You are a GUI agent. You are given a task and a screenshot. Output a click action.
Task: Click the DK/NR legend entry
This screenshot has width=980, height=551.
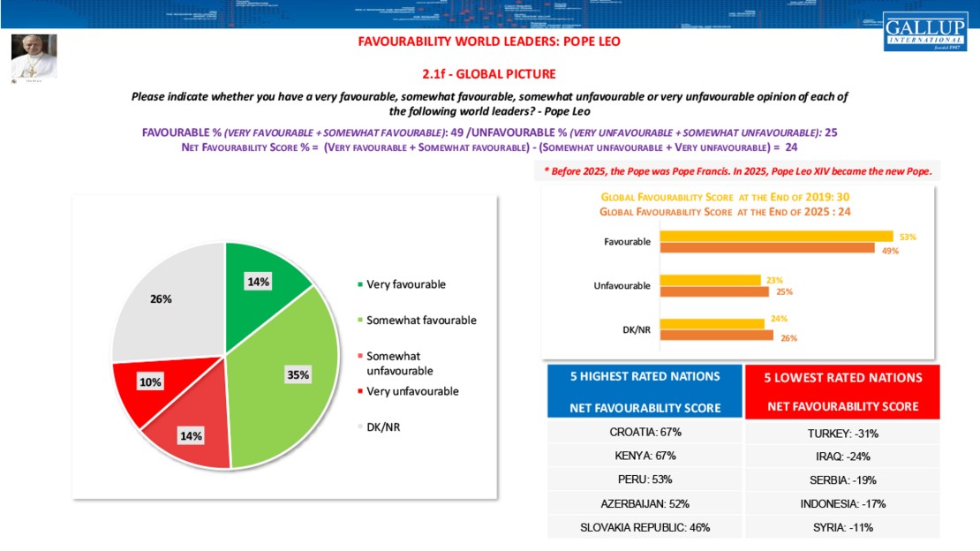tap(377, 426)
